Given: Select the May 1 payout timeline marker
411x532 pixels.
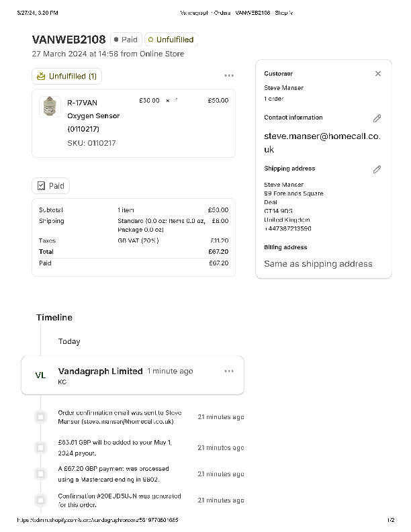Looking at the screenshot, I should (x=40, y=447).
